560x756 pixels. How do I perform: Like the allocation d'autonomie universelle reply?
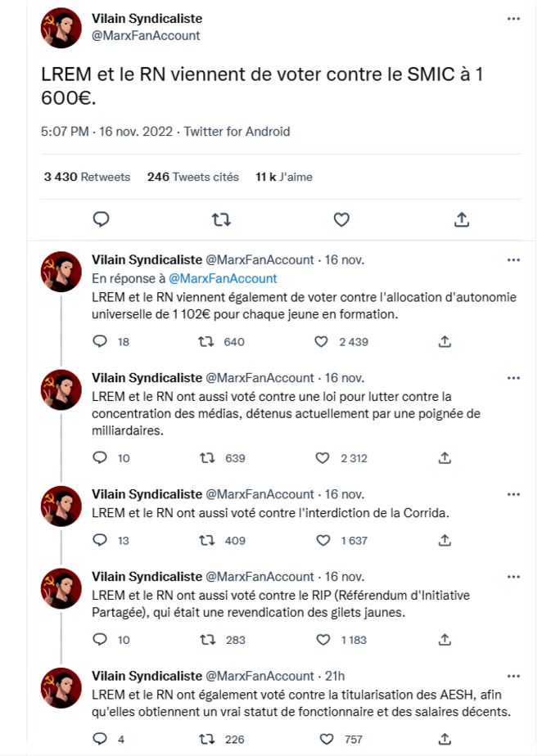[x=322, y=342]
